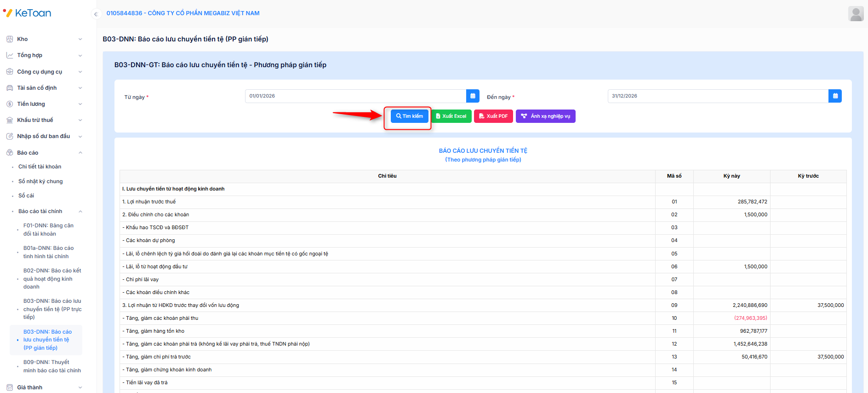The width and height of the screenshot is (868, 393).
Task: Click the Báo cáo icon
Action: point(10,153)
